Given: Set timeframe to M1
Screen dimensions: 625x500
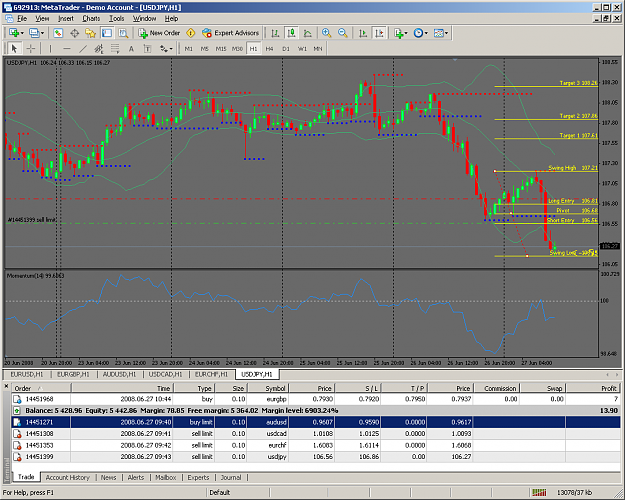Looking at the screenshot, I should click(x=189, y=49).
